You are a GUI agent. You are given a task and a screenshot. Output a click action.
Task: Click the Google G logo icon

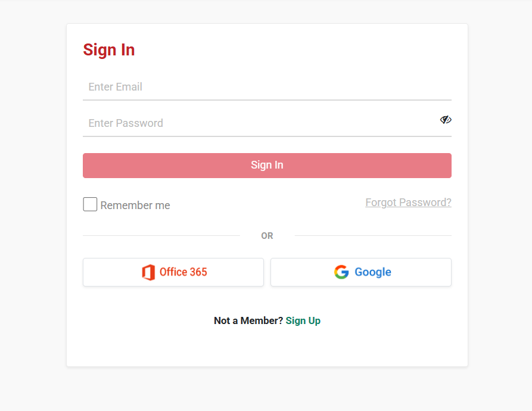tap(341, 272)
